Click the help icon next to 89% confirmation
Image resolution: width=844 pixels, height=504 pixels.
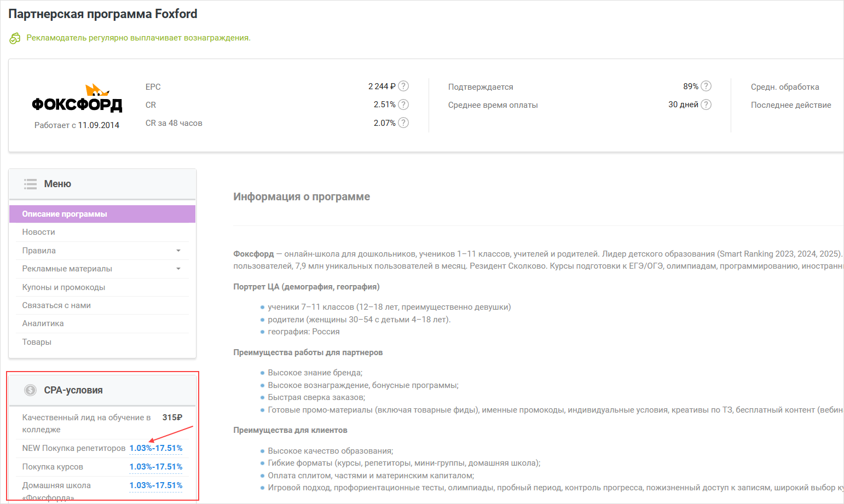[x=706, y=86]
